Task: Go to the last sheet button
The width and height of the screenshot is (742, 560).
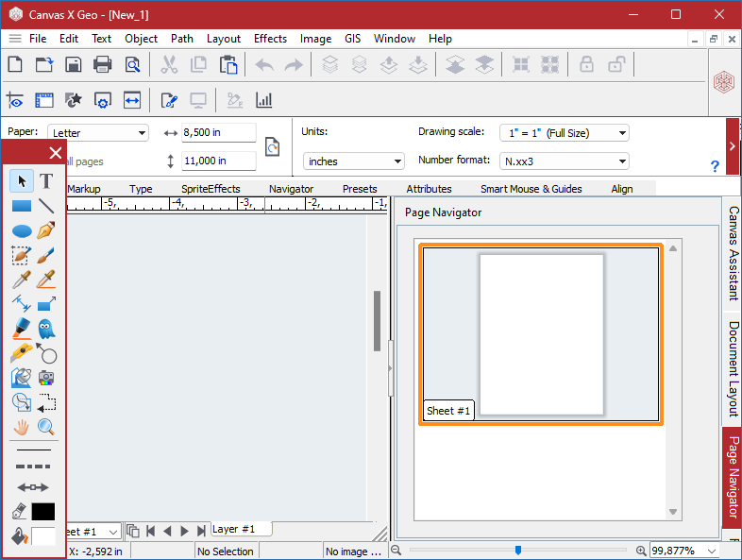Action: (x=201, y=531)
